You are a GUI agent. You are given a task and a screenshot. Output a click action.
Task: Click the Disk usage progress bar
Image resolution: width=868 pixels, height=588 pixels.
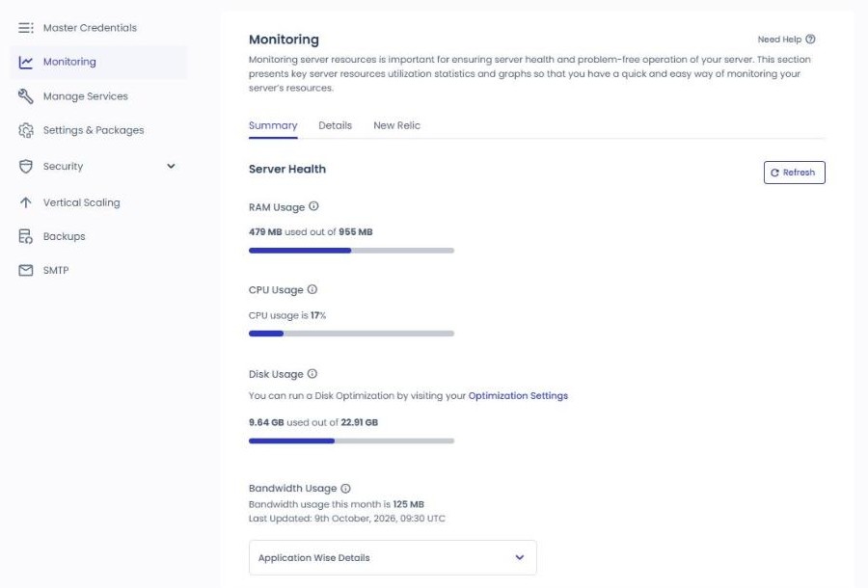351,441
